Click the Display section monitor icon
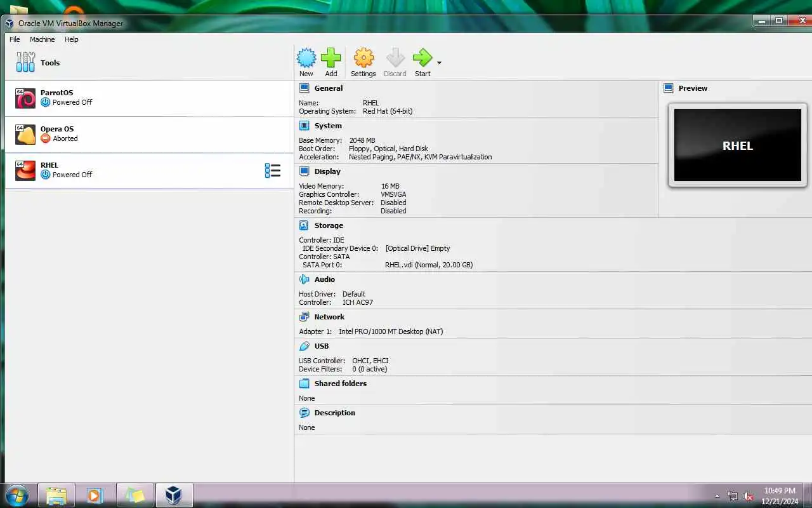Viewport: 812px width, 508px height. tap(304, 171)
